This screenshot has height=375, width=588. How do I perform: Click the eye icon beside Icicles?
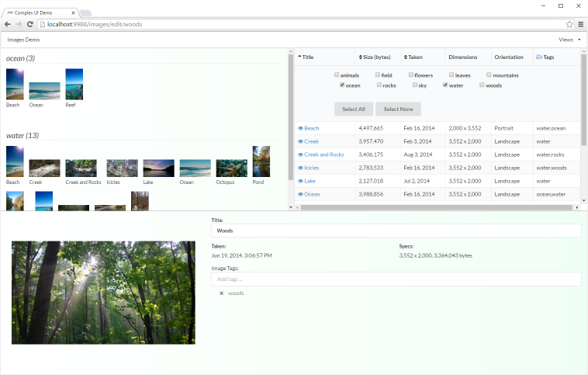(300, 168)
